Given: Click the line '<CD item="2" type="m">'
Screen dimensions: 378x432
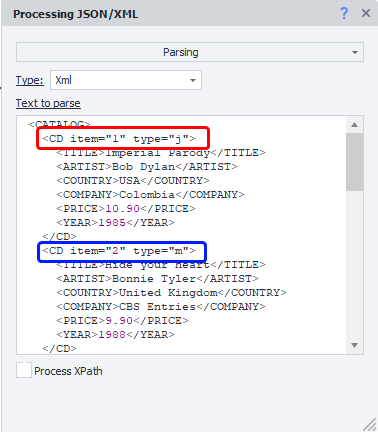Looking at the screenshot, I should coord(119,250).
